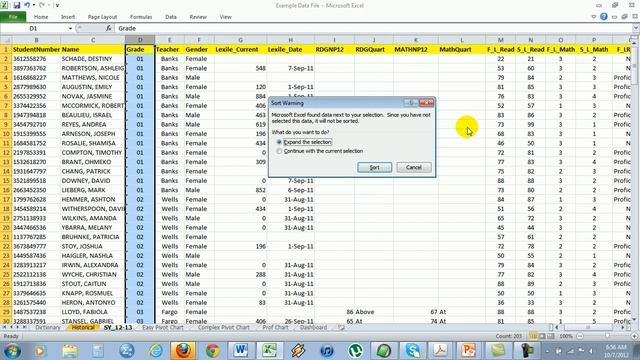This screenshot has width=640, height=360.
Task: Open the Review ribbon tab
Action: [198, 17]
